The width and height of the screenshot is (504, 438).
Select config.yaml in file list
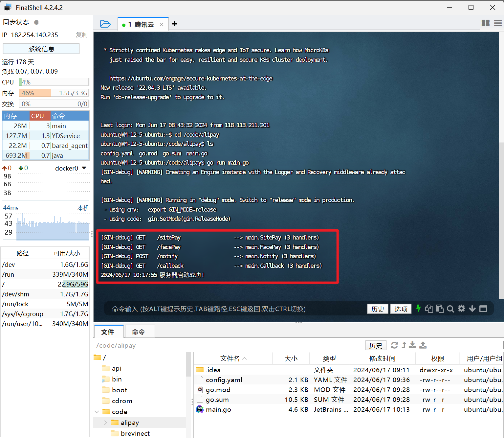click(224, 380)
